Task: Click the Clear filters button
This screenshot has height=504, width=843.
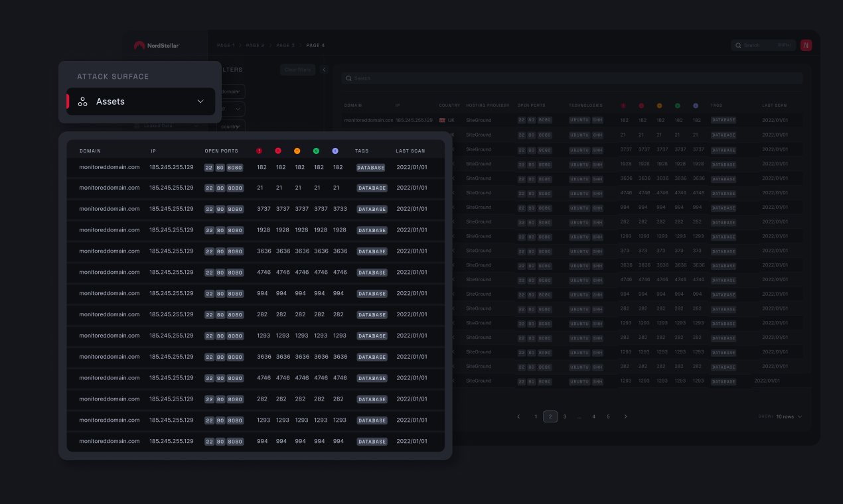Action: (297, 70)
